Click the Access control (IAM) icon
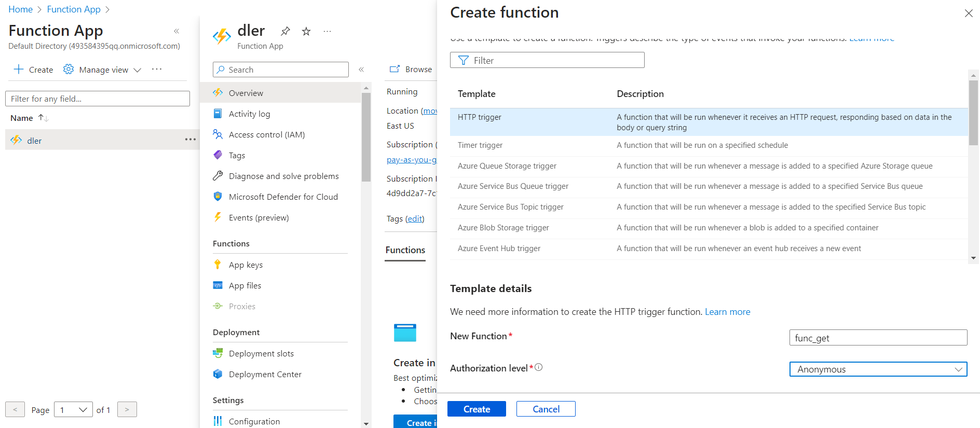The height and width of the screenshot is (428, 980). [218, 134]
